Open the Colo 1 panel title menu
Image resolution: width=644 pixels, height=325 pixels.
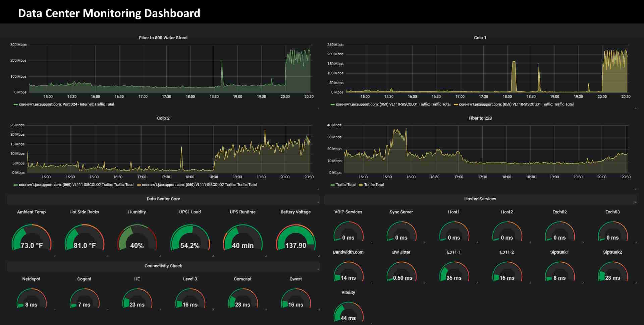480,38
